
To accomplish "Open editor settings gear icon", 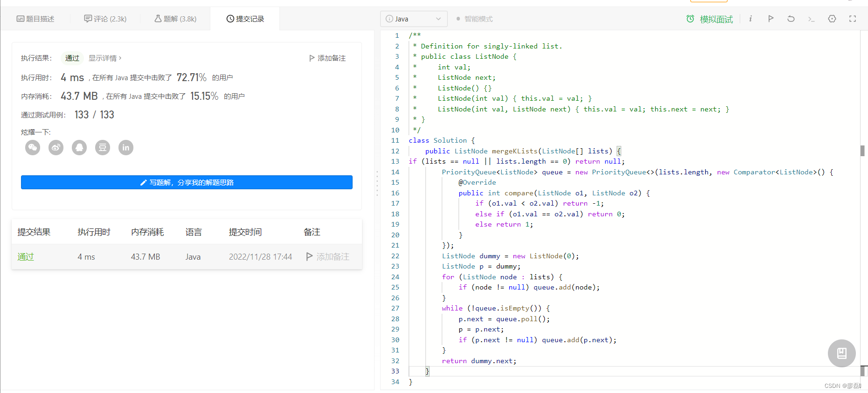I will pos(832,19).
